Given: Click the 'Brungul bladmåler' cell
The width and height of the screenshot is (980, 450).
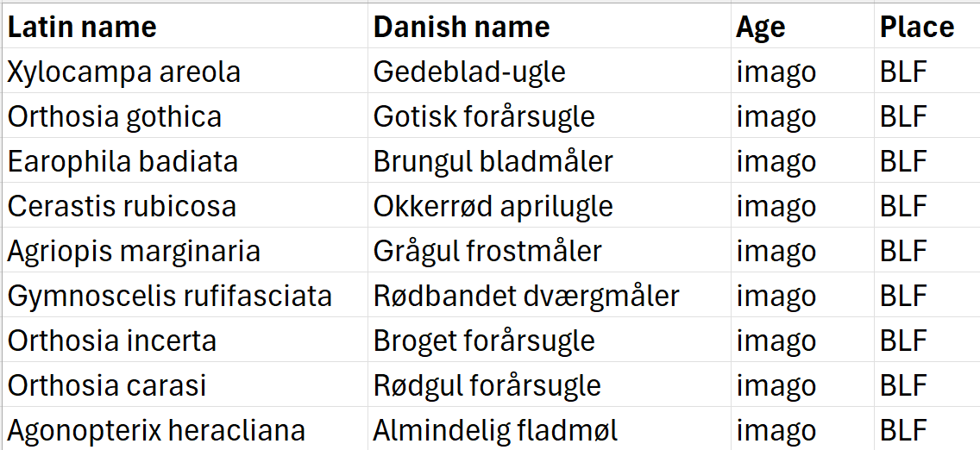Looking at the screenshot, I should tap(493, 161).
